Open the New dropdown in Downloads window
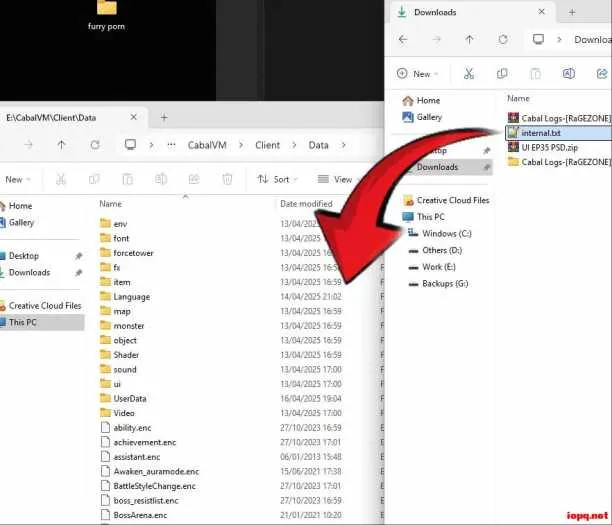The width and height of the screenshot is (612, 525). (418, 74)
